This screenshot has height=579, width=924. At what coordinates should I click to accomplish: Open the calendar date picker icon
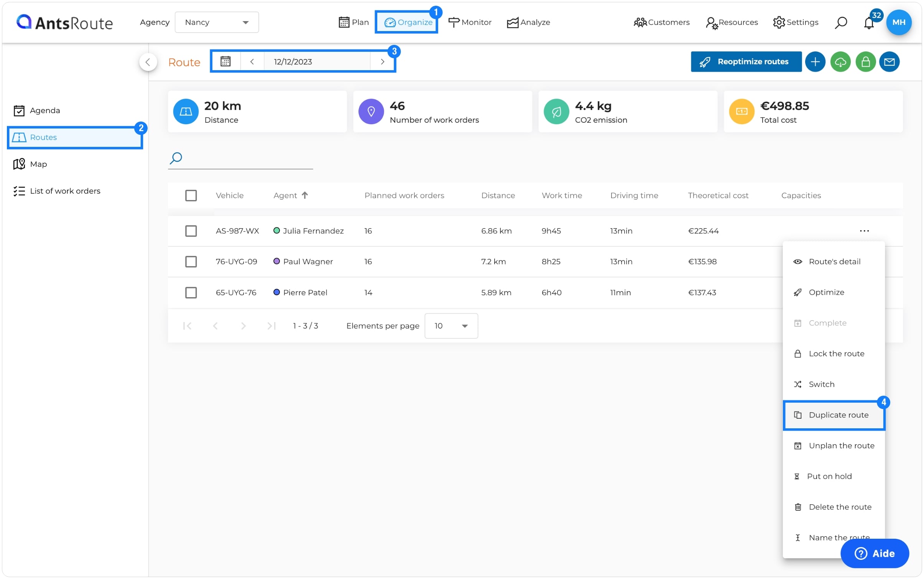click(225, 61)
